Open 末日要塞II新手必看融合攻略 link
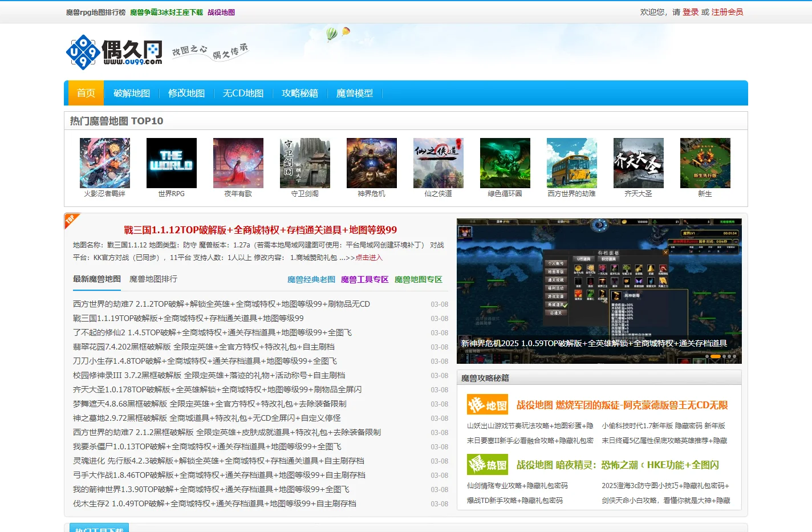 [x=530, y=440]
